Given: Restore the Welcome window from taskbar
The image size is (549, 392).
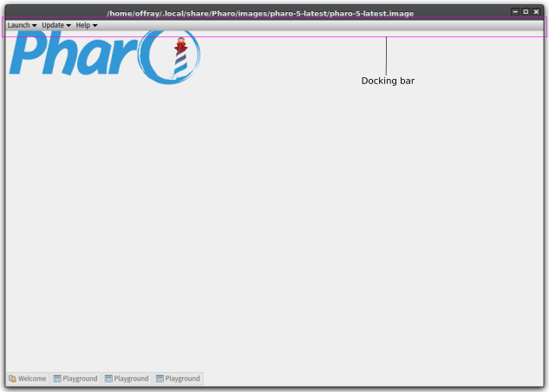Looking at the screenshot, I should (x=28, y=379).
